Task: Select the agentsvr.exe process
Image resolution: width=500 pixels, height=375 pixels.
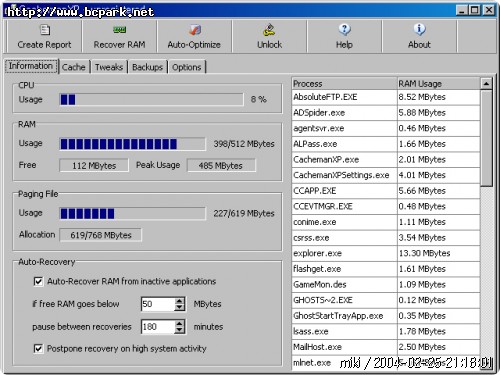Action: point(386,128)
